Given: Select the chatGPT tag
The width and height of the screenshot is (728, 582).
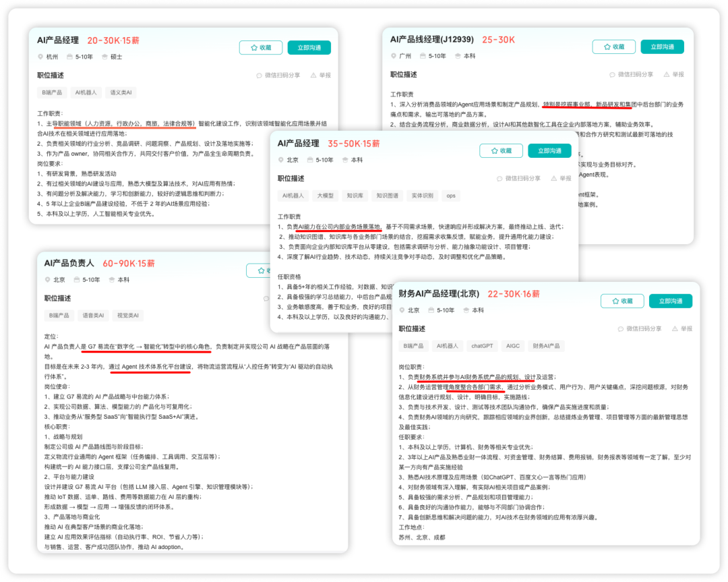Looking at the screenshot, I should click(x=482, y=346).
